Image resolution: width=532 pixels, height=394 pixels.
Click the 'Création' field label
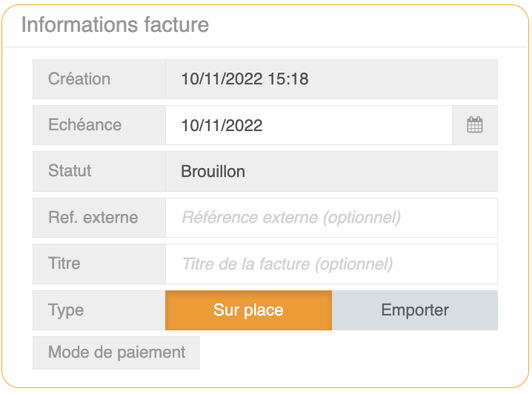[x=79, y=79]
